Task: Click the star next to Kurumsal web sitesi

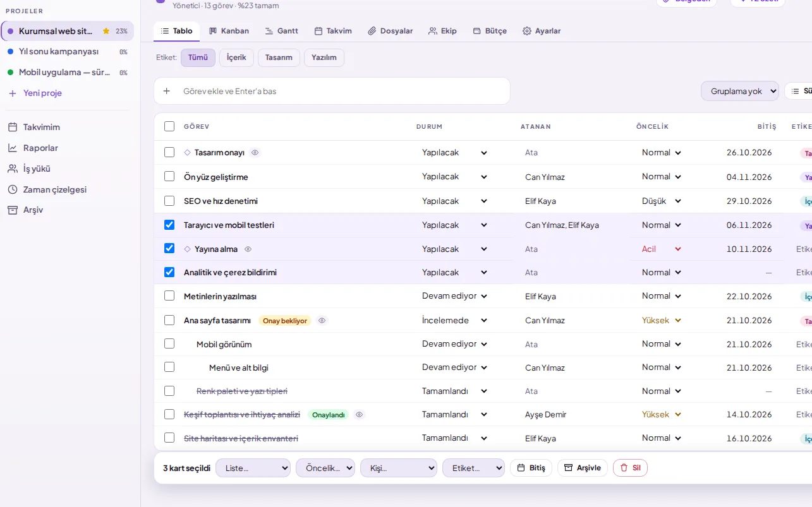Action: click(x=106, y=31)
